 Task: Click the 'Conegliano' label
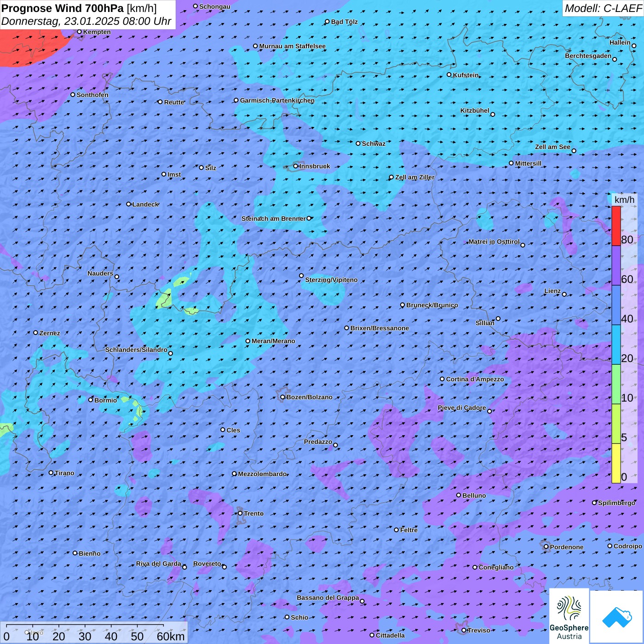tap(496, 567)
